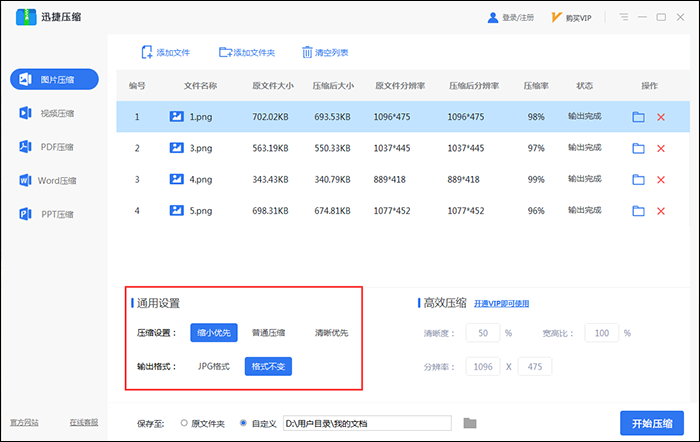Click the 宽高比 field showing 100

602,333
